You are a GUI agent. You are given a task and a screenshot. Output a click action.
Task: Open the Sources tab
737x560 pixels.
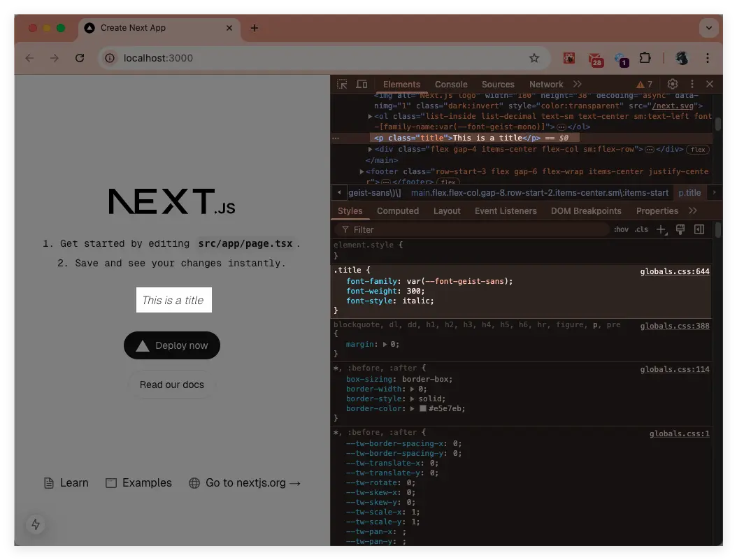(x=498, y=85)
